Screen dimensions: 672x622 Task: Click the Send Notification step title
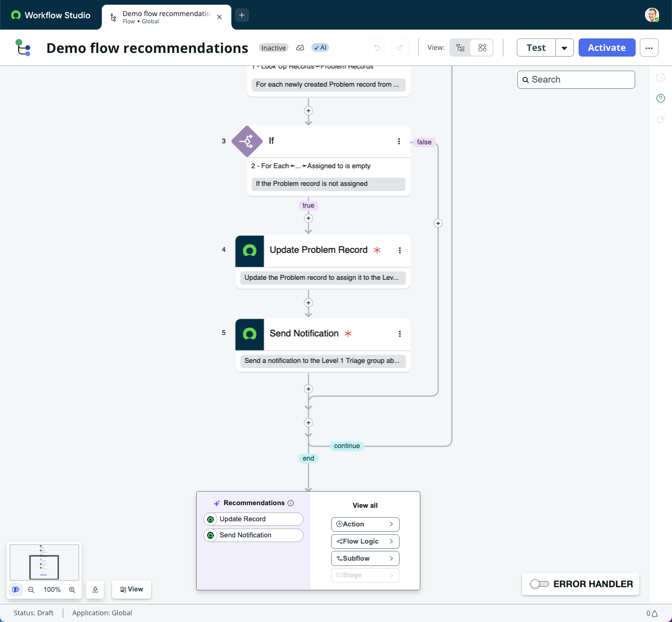point(304,333)
